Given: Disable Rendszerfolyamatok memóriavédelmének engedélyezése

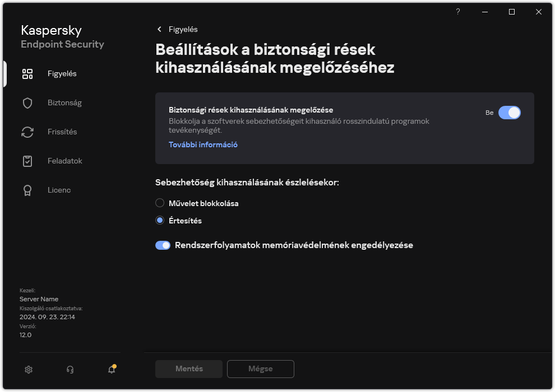Looking at the screenshot, I should pyautogui.click(x=163, y=245).
